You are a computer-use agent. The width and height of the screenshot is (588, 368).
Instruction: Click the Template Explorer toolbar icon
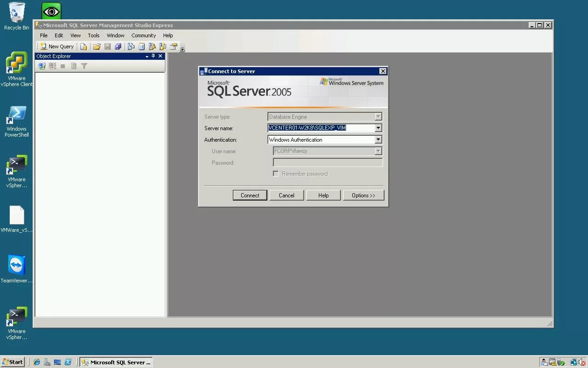[163, 46]
